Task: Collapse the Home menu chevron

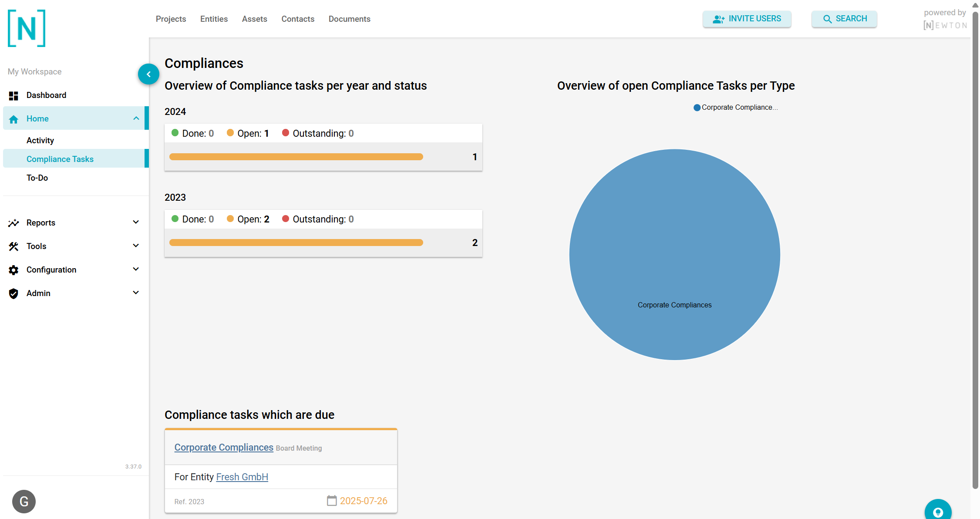Action: pos(136,118)
